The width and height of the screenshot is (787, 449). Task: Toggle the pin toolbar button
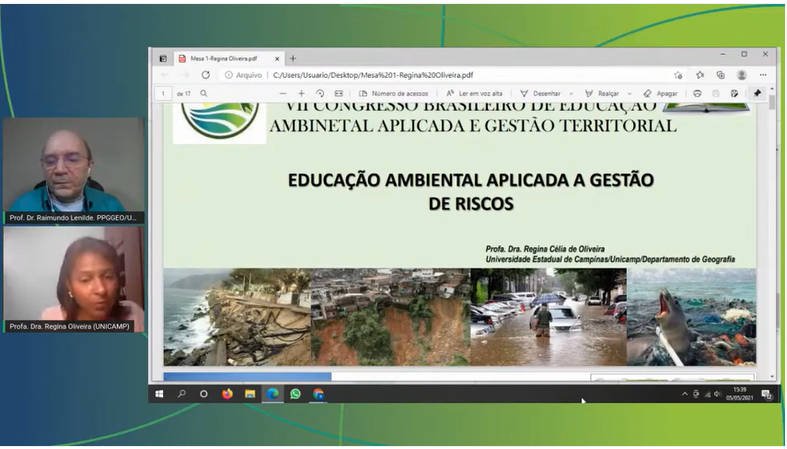(757, 93)
